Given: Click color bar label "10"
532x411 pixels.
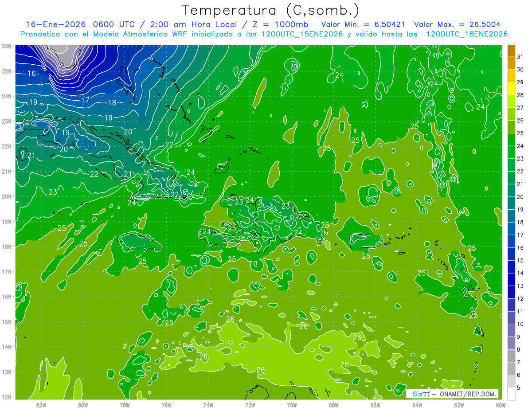Looking at the screenshot, I should pos(520,324).
